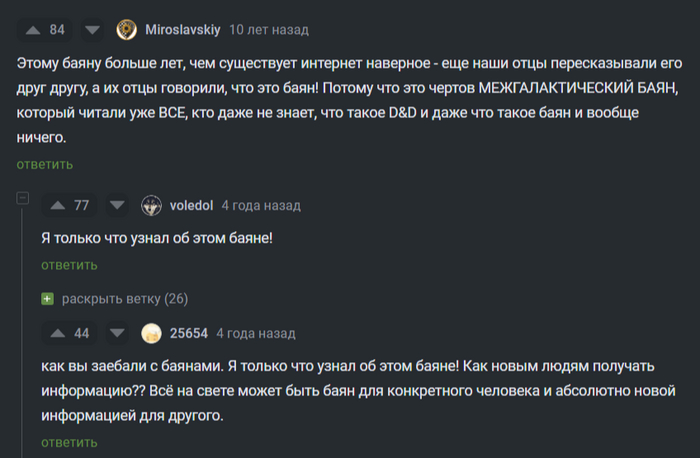The image size is (700, 458).
Task: Click 'раскрыть ветку (26)' to expand branch
Action: tap(124, 299)
